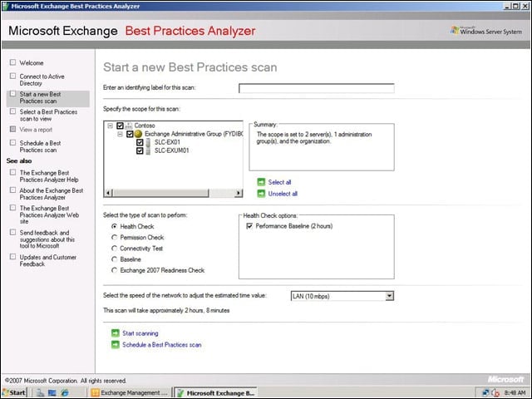532x399 pixels.
Task: Select the Health Check radio button
Action: [x=115, y=226]
